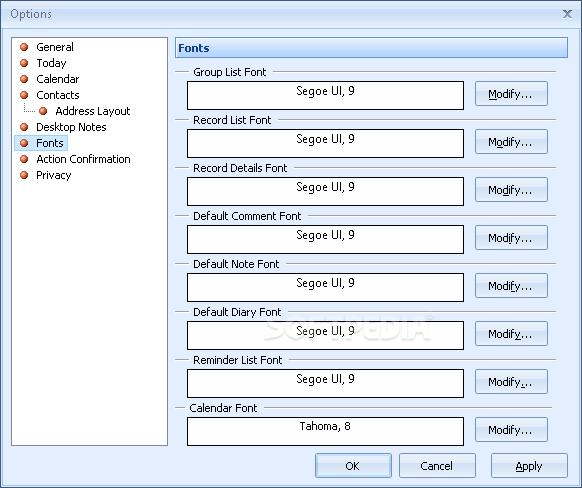This screenshot has width=582, height=488.
Task: Modify the Default Comment Font
Action: (511, 238)
